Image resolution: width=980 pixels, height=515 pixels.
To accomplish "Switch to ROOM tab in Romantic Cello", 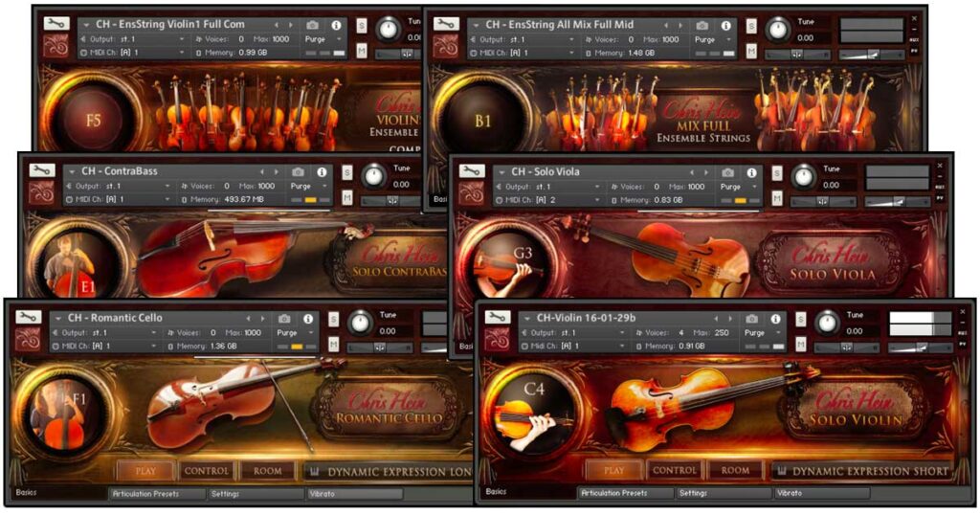I will pyautogui.click(x=268, y=471).
